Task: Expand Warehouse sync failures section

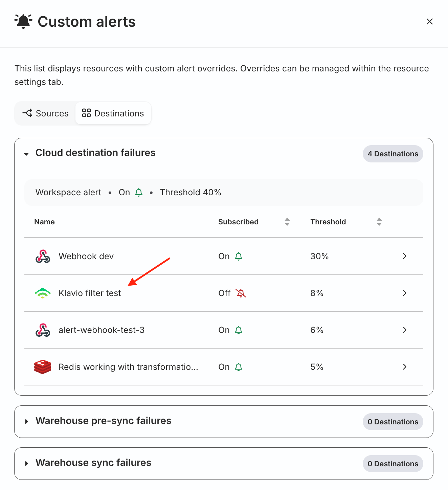Action: point(26,464)
